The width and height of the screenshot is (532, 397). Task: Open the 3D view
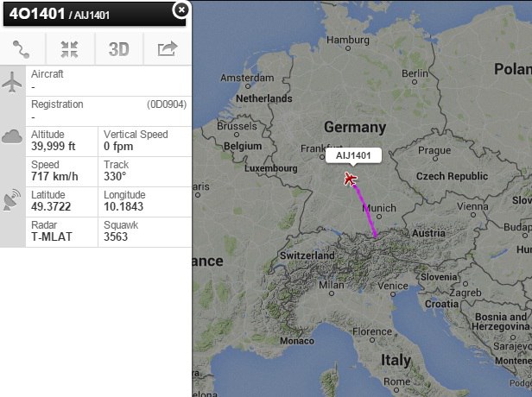(119, 49)
